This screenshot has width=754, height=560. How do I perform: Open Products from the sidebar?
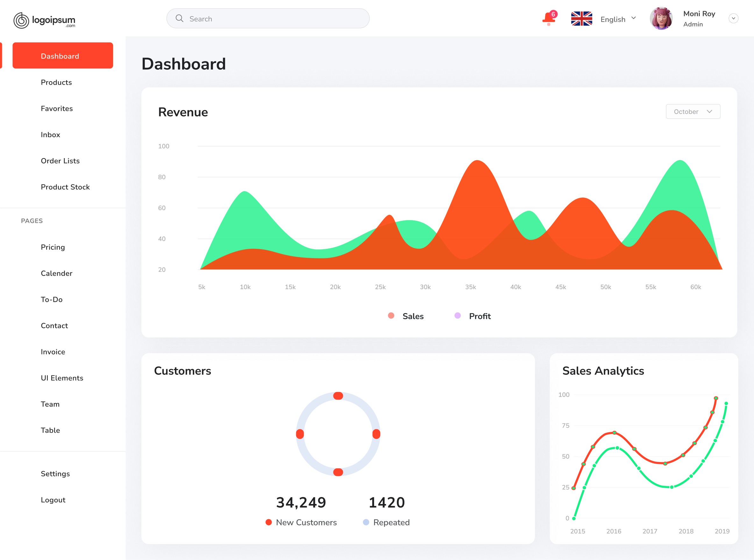coord(56,82)
